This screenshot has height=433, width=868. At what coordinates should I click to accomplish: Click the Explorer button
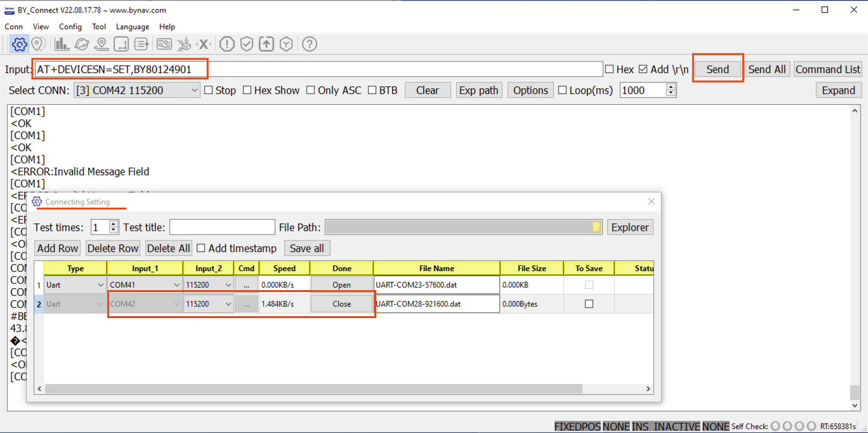coord(630,227)
